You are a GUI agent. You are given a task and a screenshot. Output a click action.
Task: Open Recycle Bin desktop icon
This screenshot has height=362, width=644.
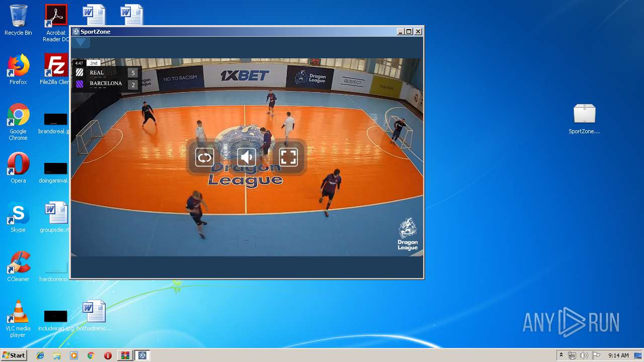click(18, 20)
